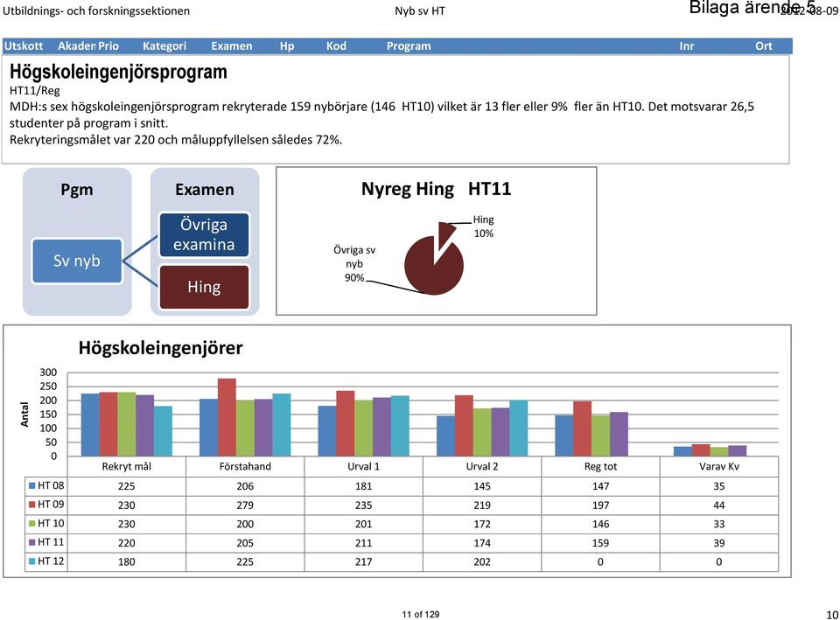Click the Pgm panel heading
The height and width of the screenshot is (620, 840).
tap(77, 190)
